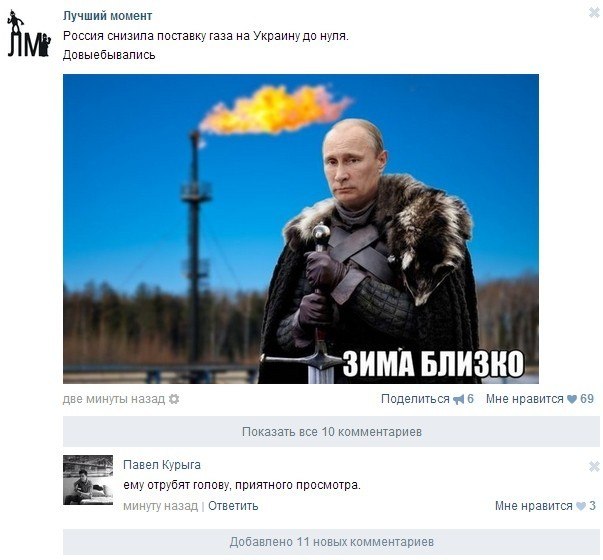This screenshot has width=603, height=560.
Task: Click the comment's Мне нравится label
Action: [533, 506]
